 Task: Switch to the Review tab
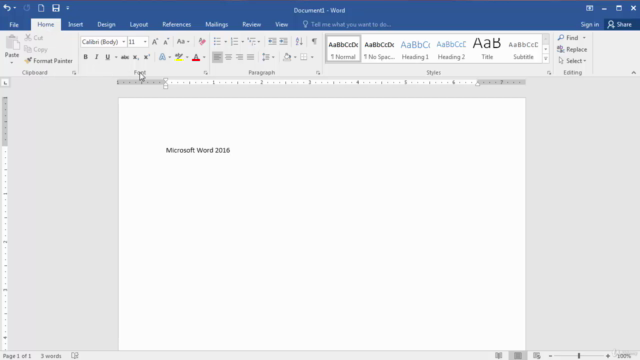click(x=251, y=24)
